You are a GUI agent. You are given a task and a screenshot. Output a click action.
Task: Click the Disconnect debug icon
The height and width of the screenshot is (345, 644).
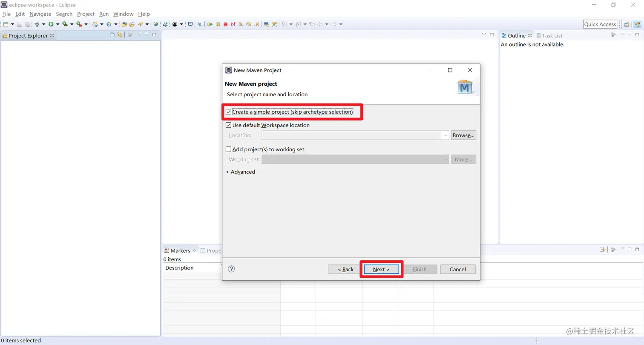click(233, 24)
